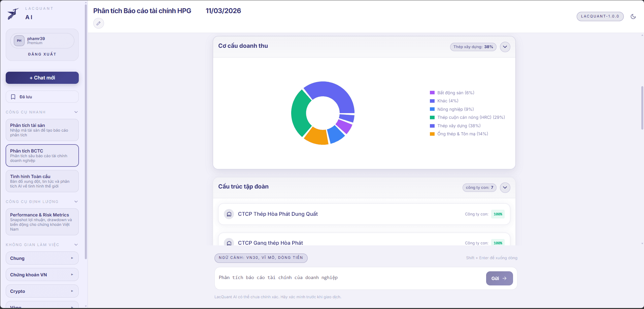Collapse the Công cụ nhanh section
The width and height of the screenshot is (644, 309).
[76, 112]
